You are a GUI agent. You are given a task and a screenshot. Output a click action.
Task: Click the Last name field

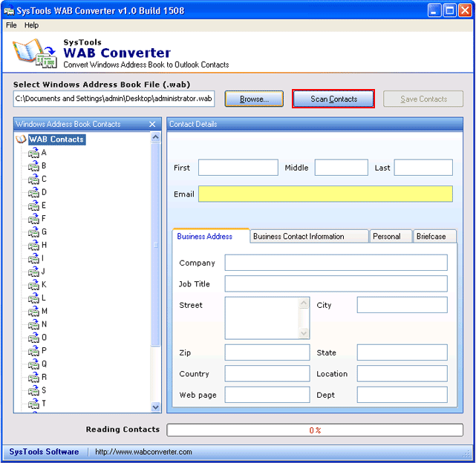[x=423, y=168]
